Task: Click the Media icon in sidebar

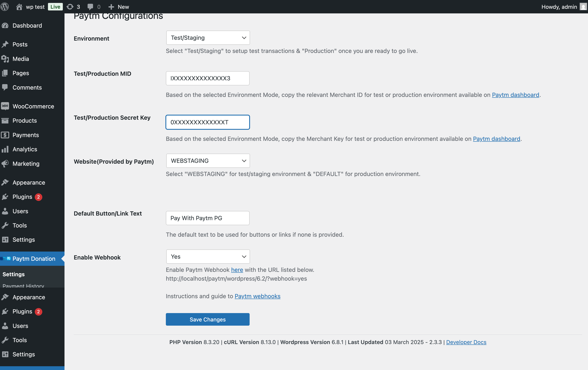Action: [x=5, y=59]
